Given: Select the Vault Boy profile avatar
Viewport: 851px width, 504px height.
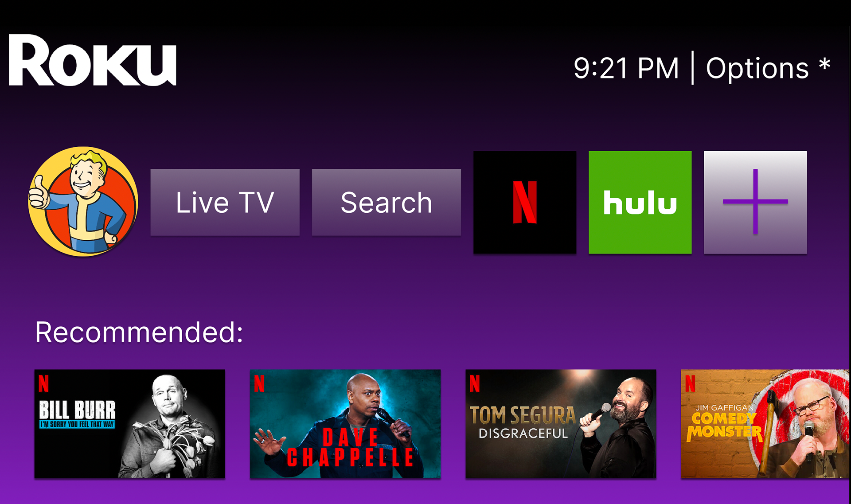Looking at the screenshot, I should [x=83, y=202].
